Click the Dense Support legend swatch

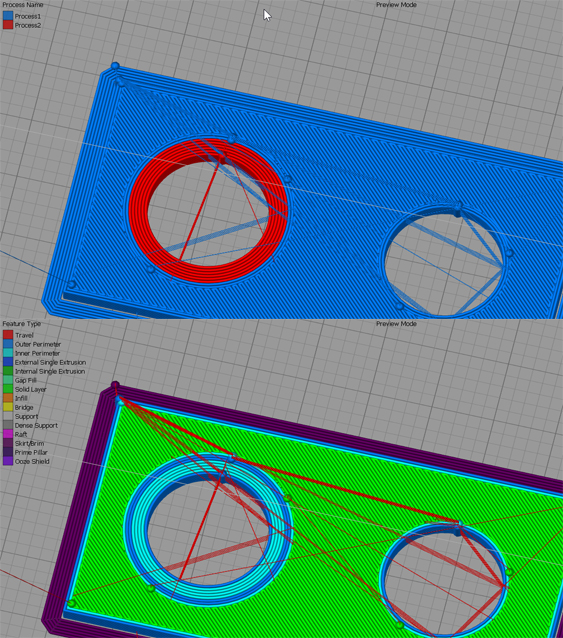click(x=8, y=425)
